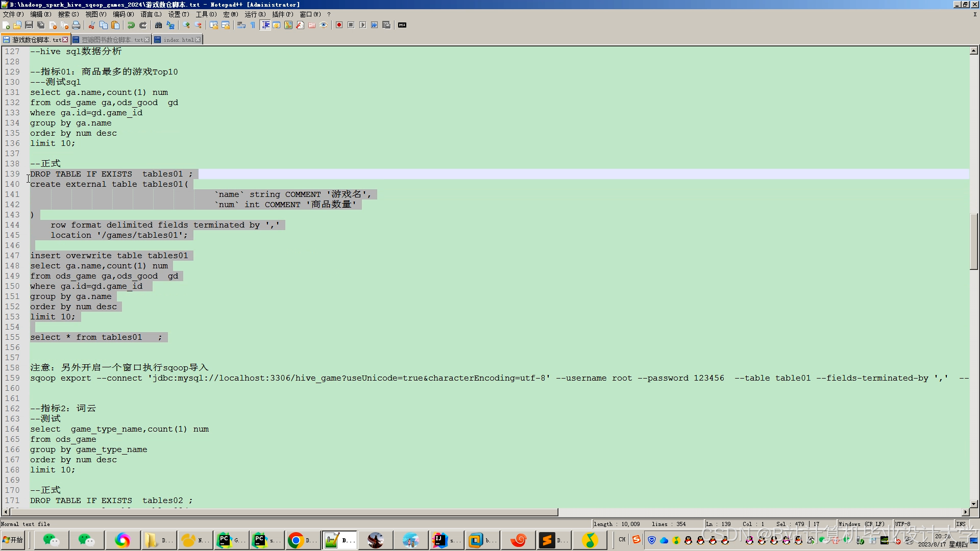Viewport: 980px width, 551px height.
Task: Start macro recording with the red button
Action: (339, 25)
